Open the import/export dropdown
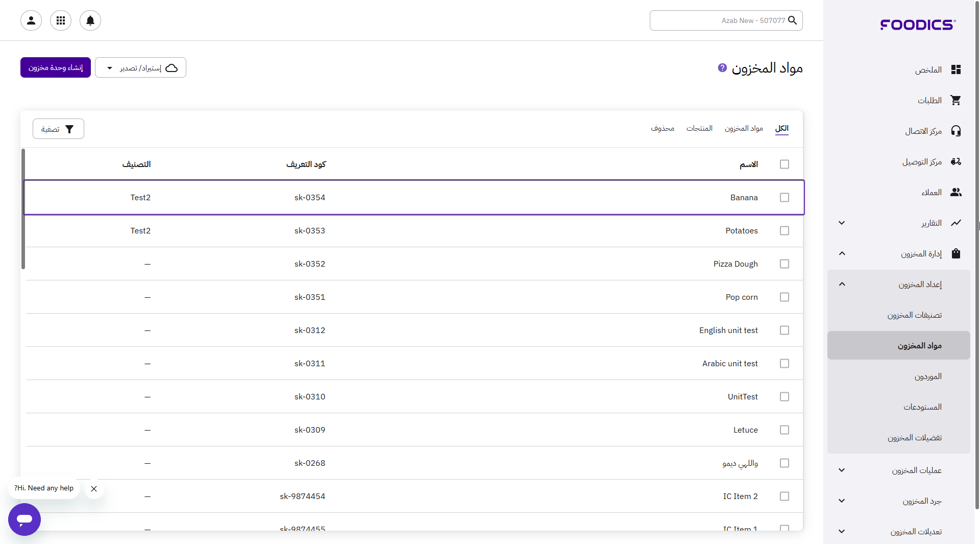This screenshot has width=980, height=544. click(x=140, y=67)
